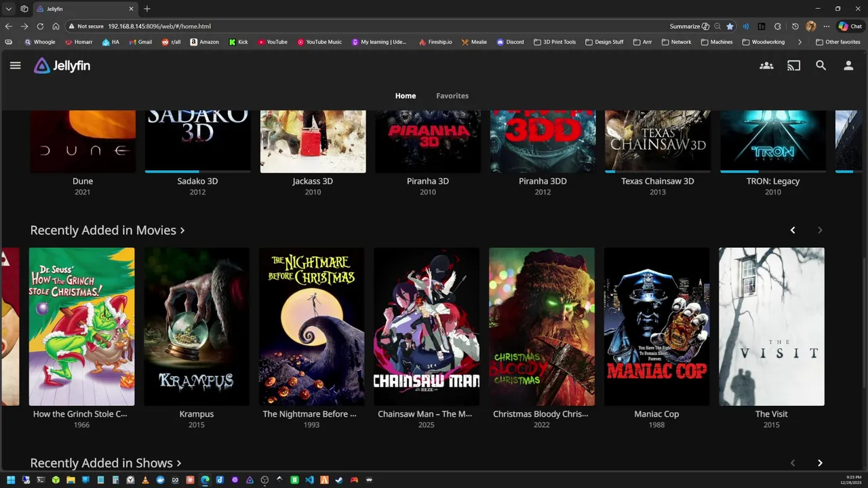Click TRON: Legacy watch progress bar
868x488 pixels.
(x=773, y=171)
